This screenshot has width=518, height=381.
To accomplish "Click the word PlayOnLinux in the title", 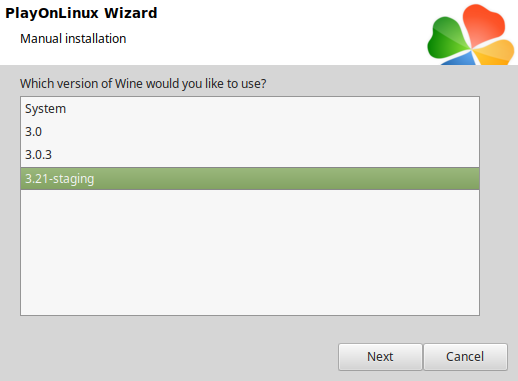I will [52, 13].
